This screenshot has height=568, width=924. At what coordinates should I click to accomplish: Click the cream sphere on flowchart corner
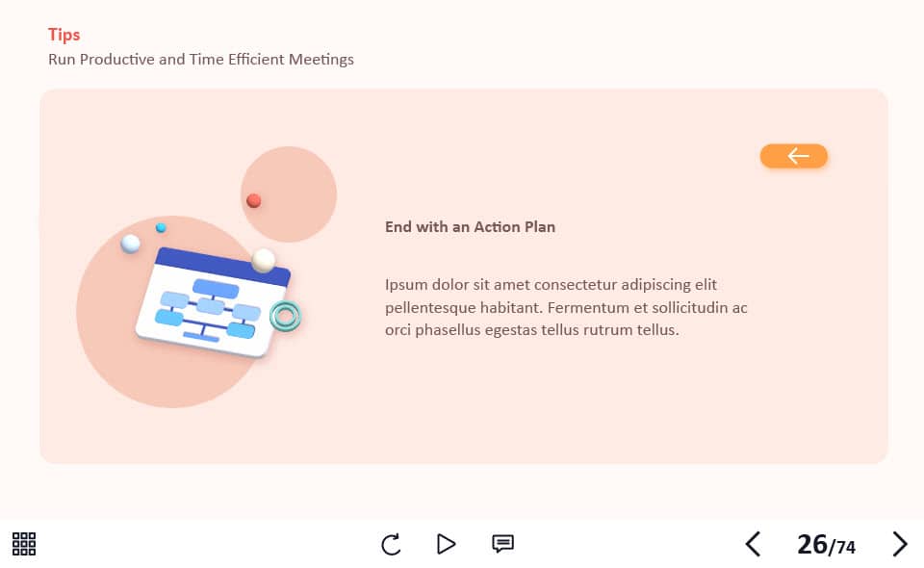click(264, 260)
